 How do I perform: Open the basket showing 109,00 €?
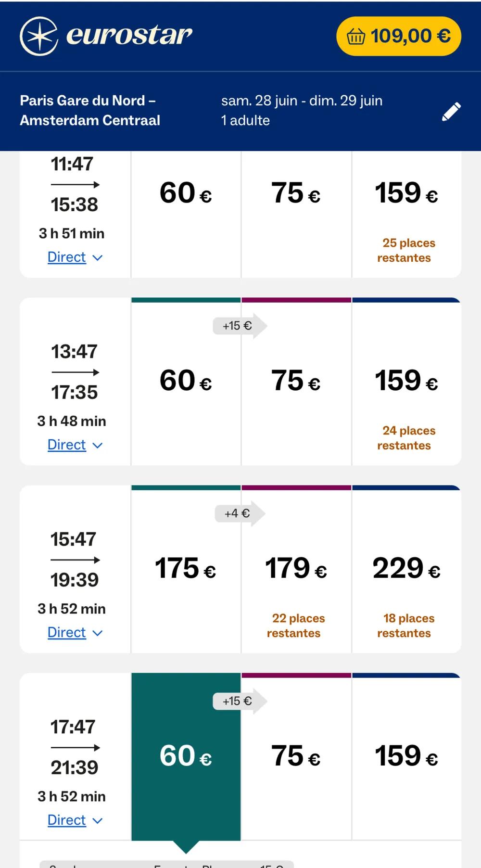point(398,36)
